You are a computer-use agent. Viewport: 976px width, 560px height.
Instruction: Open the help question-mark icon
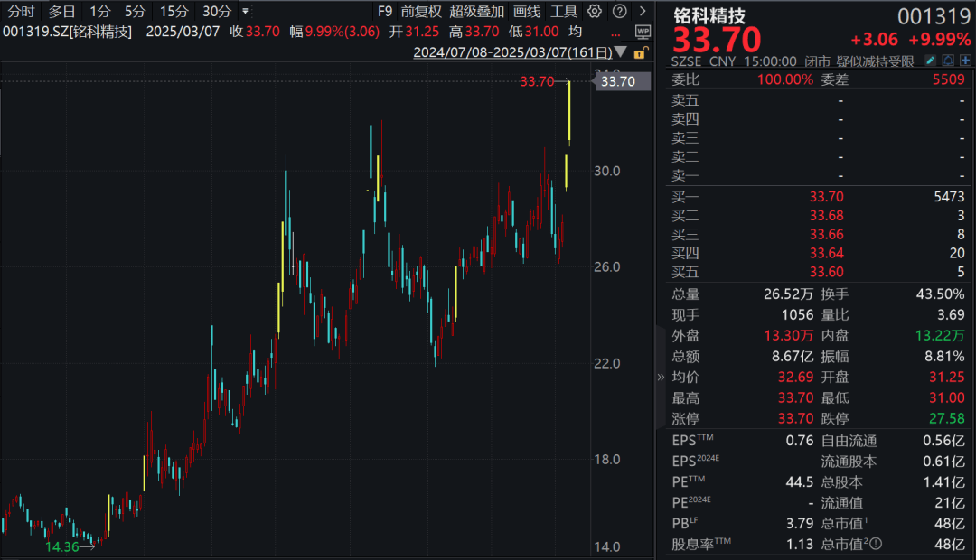coord(619,11)
